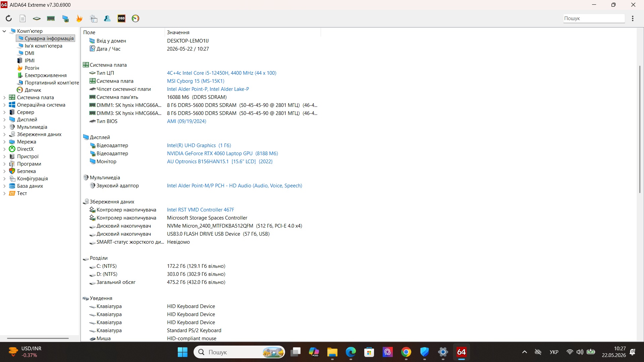
Task: Open the Report document icon in toolbar
Action: [x=22, y=18]
